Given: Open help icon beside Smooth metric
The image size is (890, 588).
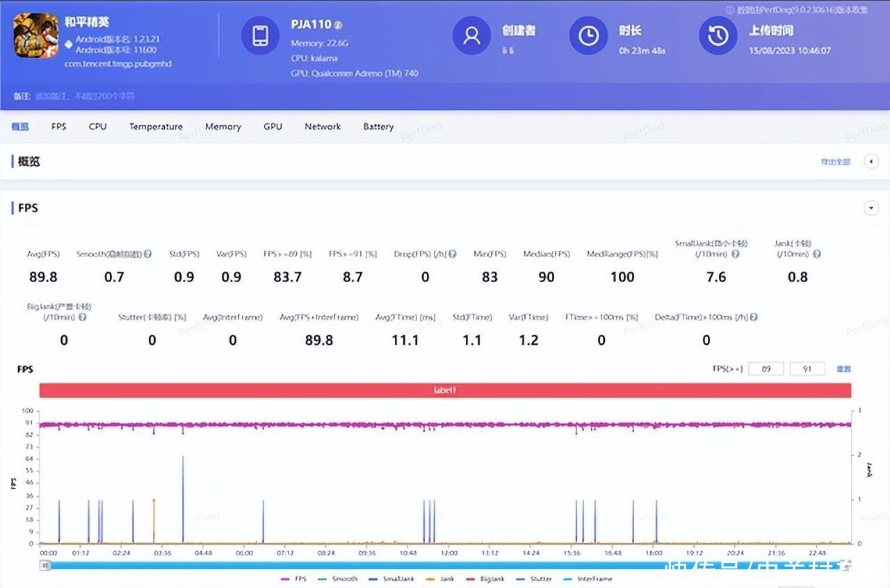Looking at the screenshot, I should pyautogui.click(x=147, y=254).
